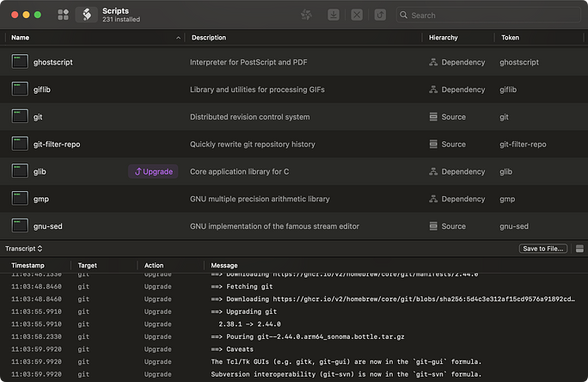Viewport: 588px width, 382px height.
Task: Click the glib terminal icon
Action: [x=20, y=171]
